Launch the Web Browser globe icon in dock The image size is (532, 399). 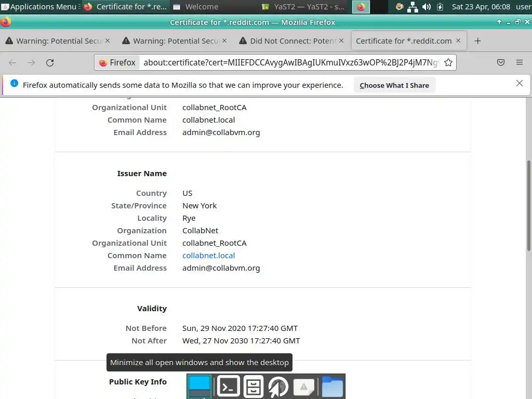(278, 387)
